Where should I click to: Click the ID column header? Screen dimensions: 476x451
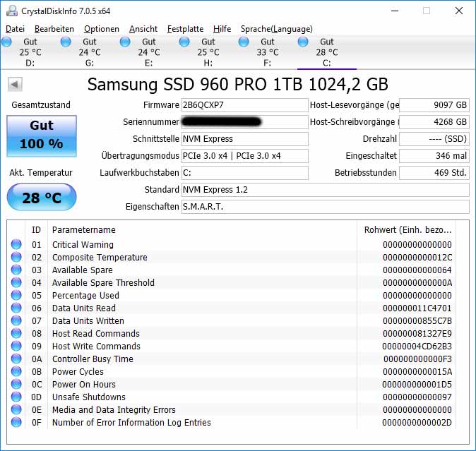(x=36, y=230)
